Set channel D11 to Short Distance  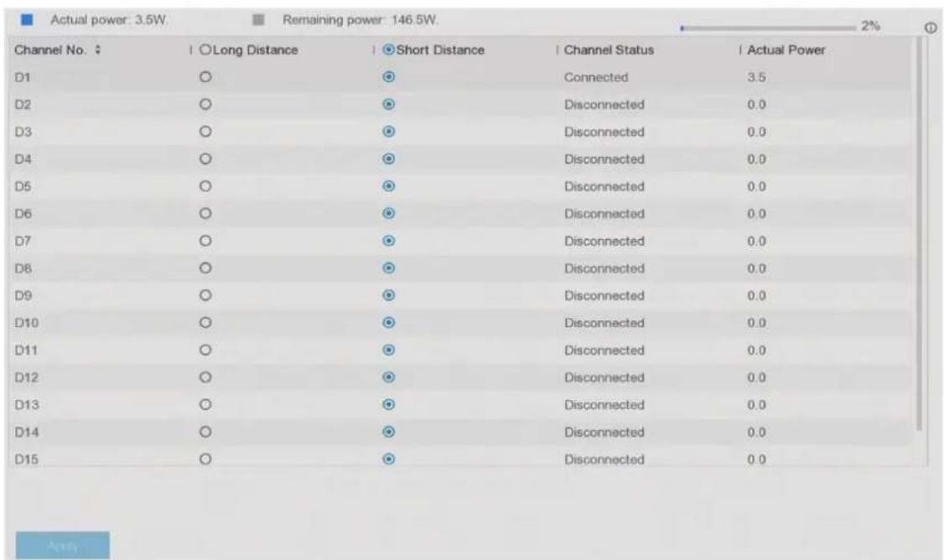coord(389,350)
